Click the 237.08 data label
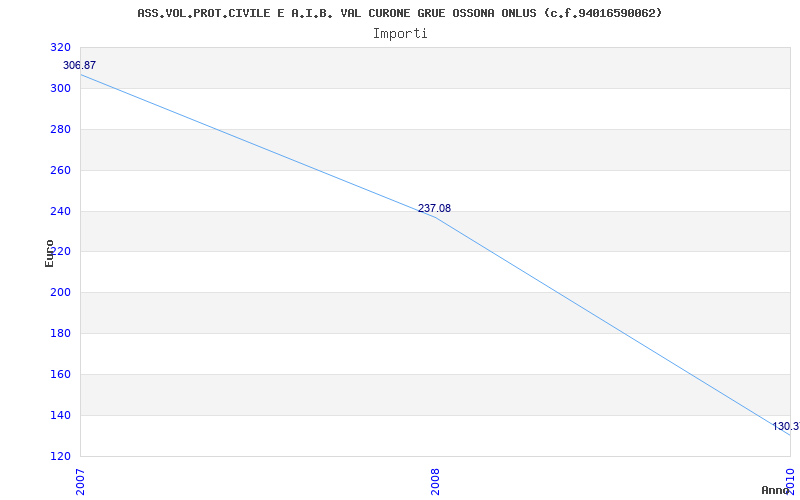This screenshot has height=500, width=800. (x=434, y=208)
